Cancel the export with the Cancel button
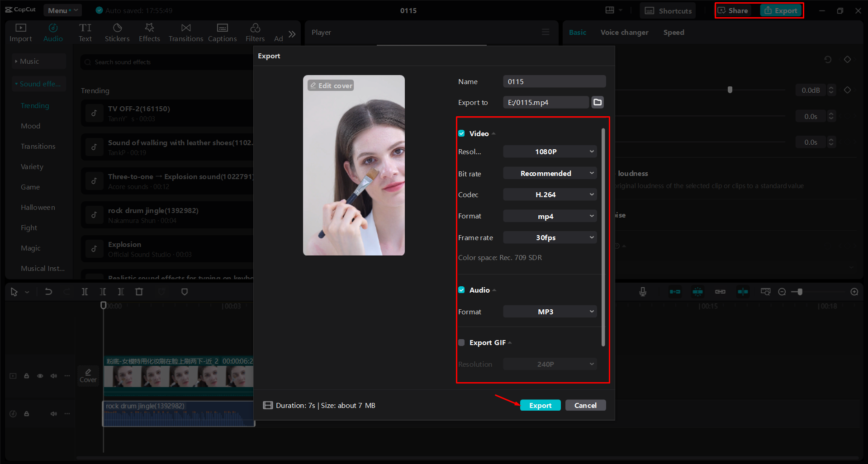 pos(585,405)
